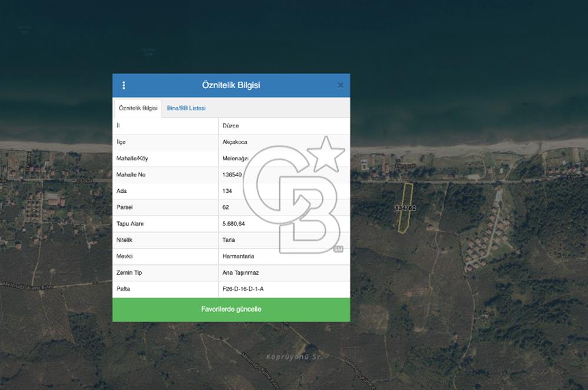Image resolution: width=588 pixels, height=390 pixels.
Task: Click the Parsel row value 62
Action: coord(226,207)
